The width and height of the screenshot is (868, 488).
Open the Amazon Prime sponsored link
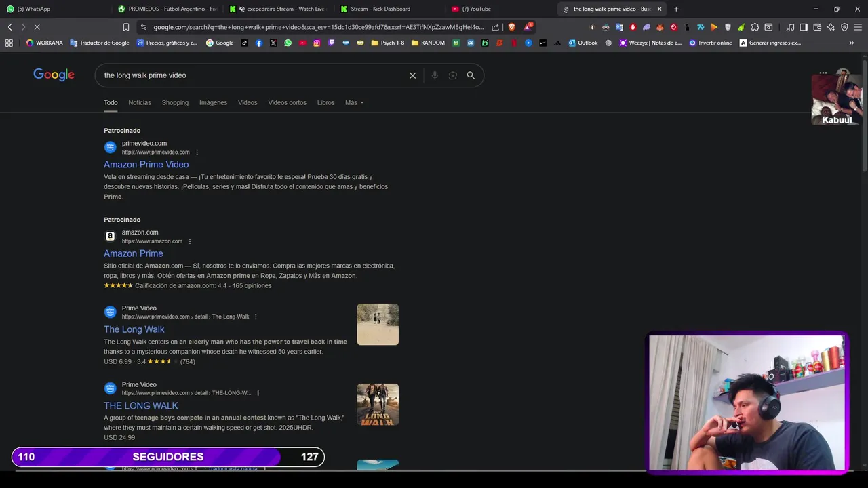click(x=134, y=253)
